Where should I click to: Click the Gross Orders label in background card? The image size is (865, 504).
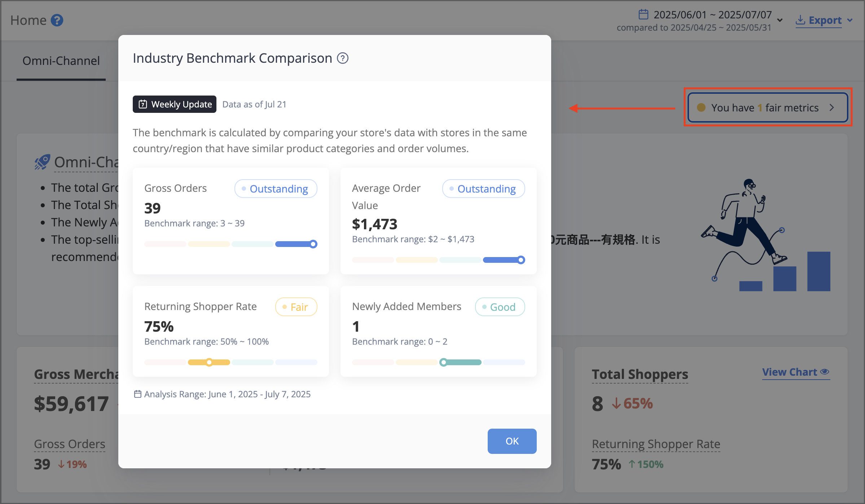(70, 444)
